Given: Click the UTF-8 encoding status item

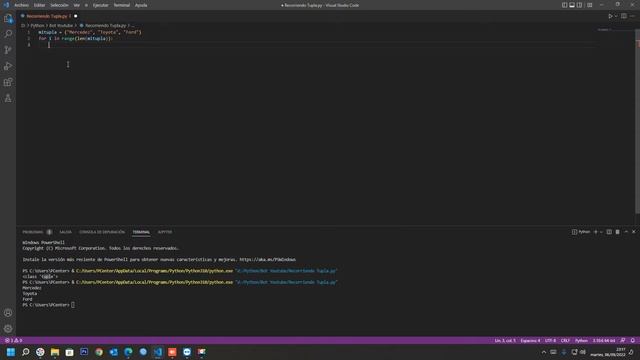Looking at the screenshot, I should (550, 340).
